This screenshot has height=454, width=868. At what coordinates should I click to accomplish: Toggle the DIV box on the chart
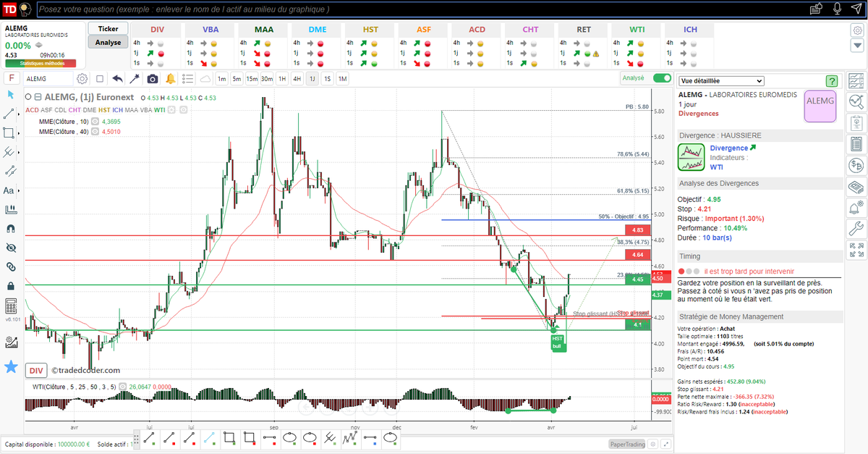click(35, 371)
